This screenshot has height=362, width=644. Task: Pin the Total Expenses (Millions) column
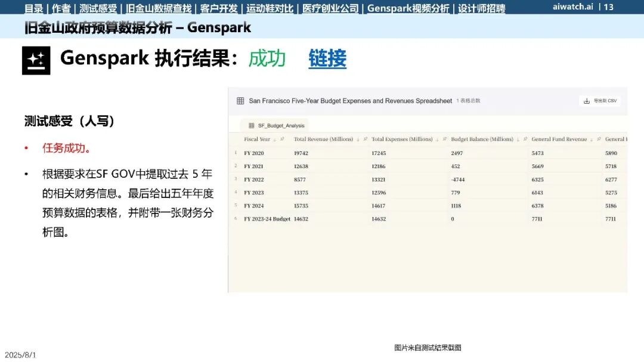click(444, 140)
